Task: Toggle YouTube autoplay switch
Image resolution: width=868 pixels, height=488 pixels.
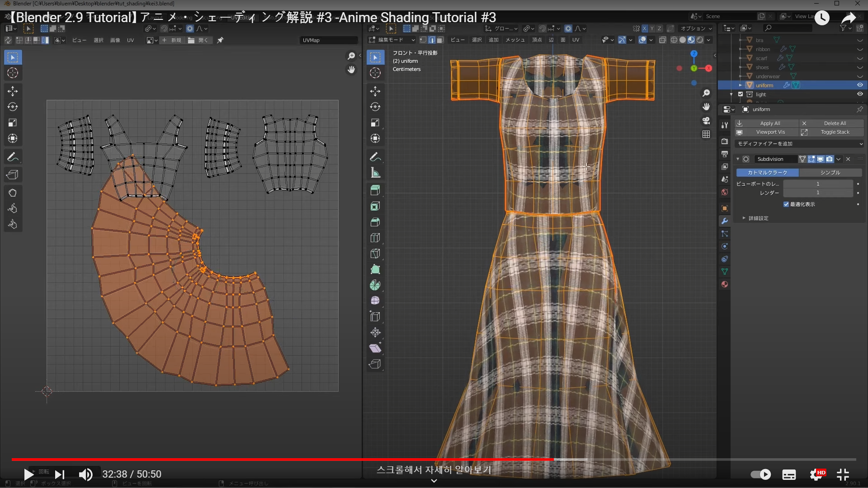Action: tap(760, 474)
